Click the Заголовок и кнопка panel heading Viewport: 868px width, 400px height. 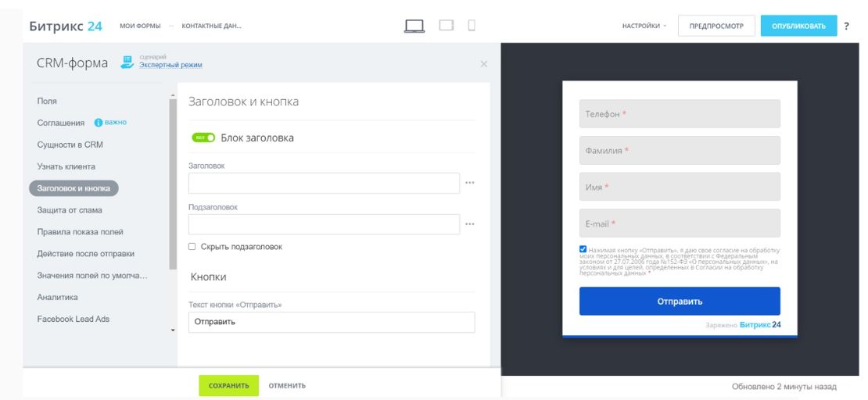click(243, 102)
